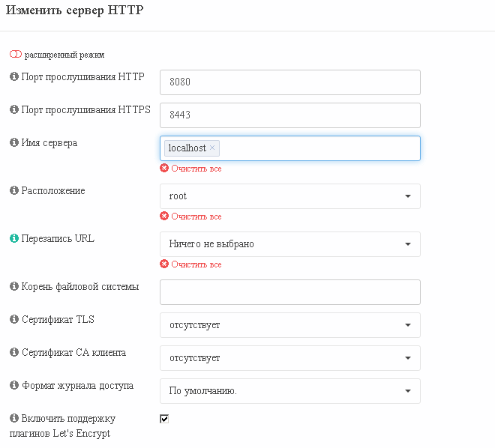Click the HTTP listen port field 8080

pos(290,82)
